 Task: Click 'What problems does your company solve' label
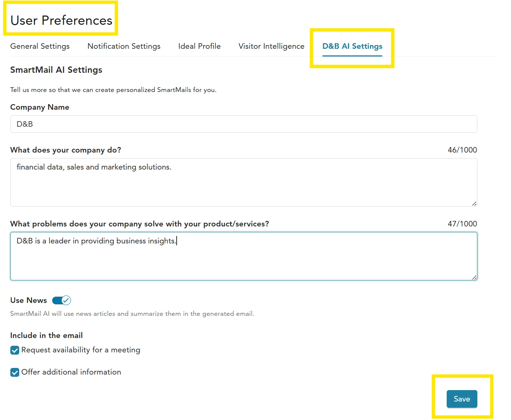[x=140, y=224]
